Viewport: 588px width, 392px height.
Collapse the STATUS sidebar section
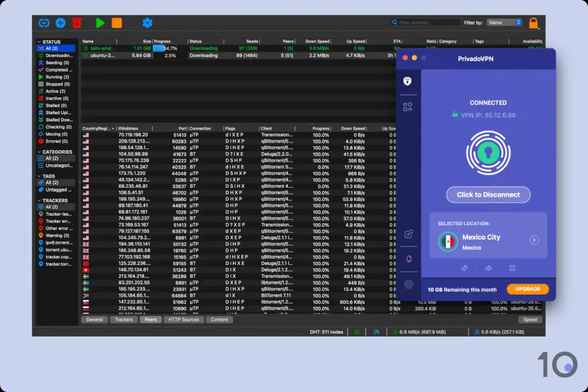(39, 42)
